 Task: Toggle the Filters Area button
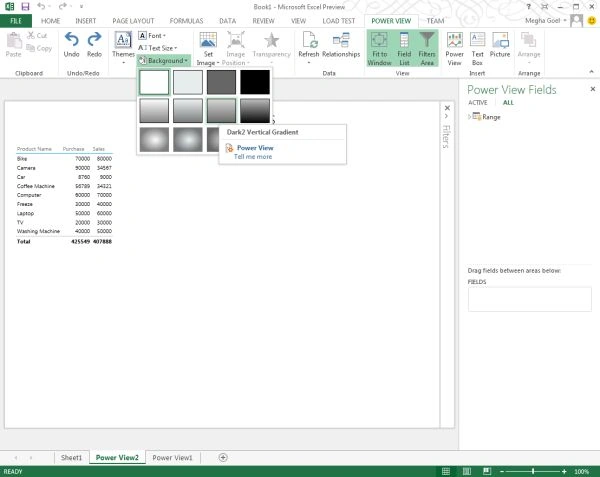[x=427, y=49]
